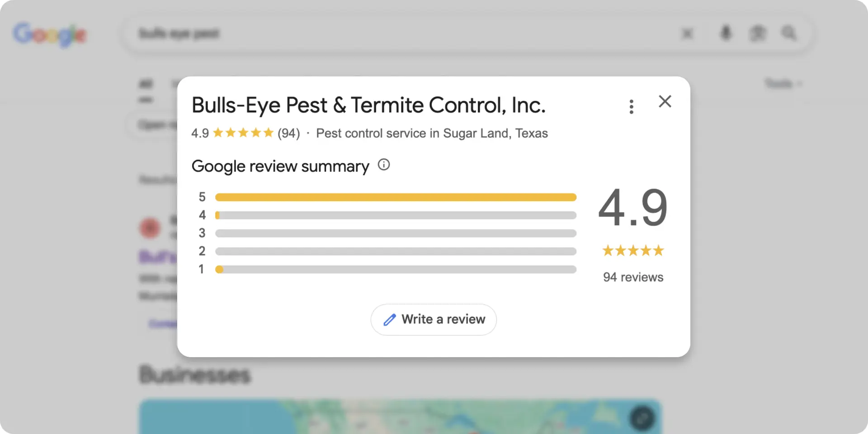This screenshot has width=868, height=434.
Task: Click inside the Google search field
Action: pyautogui.click(x=407, y=33)
